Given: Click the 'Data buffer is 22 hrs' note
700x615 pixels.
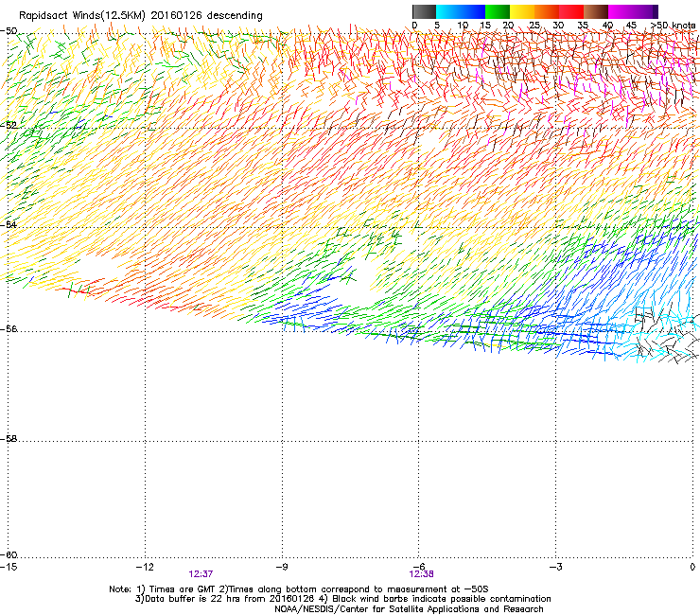Looking at the screenshot, I should [342, 599].
